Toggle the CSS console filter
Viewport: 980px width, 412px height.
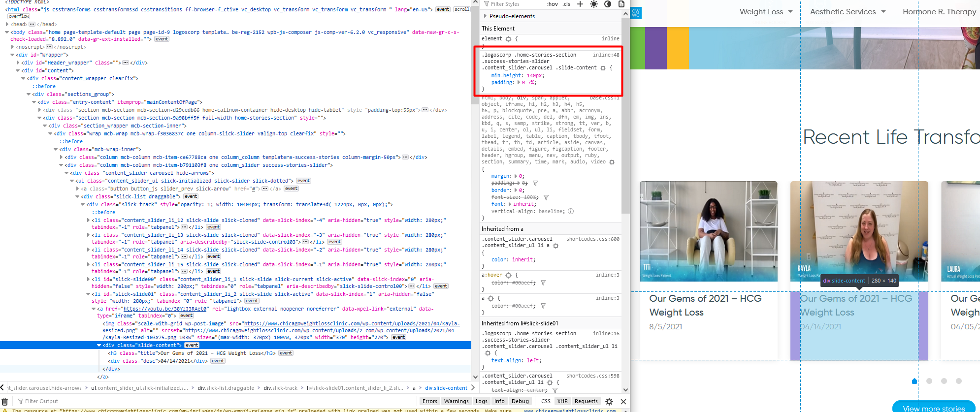coord(546,401)
